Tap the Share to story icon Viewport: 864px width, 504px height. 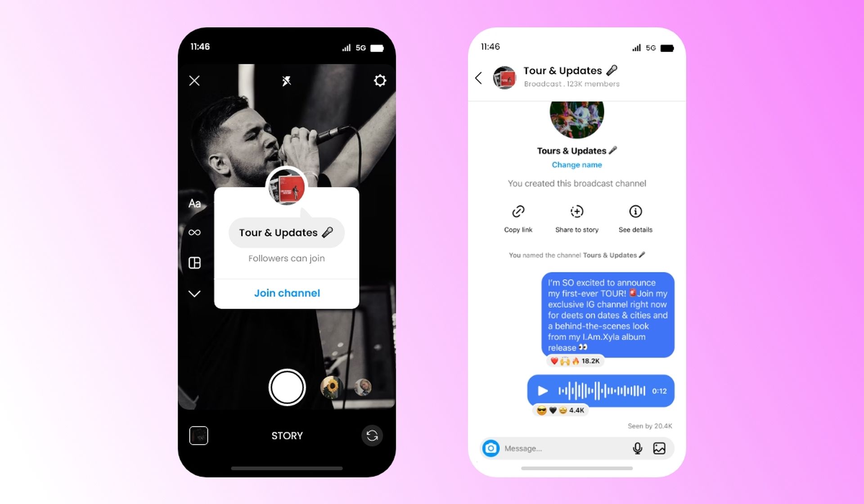pyautogui.click(x=576, y=212)
